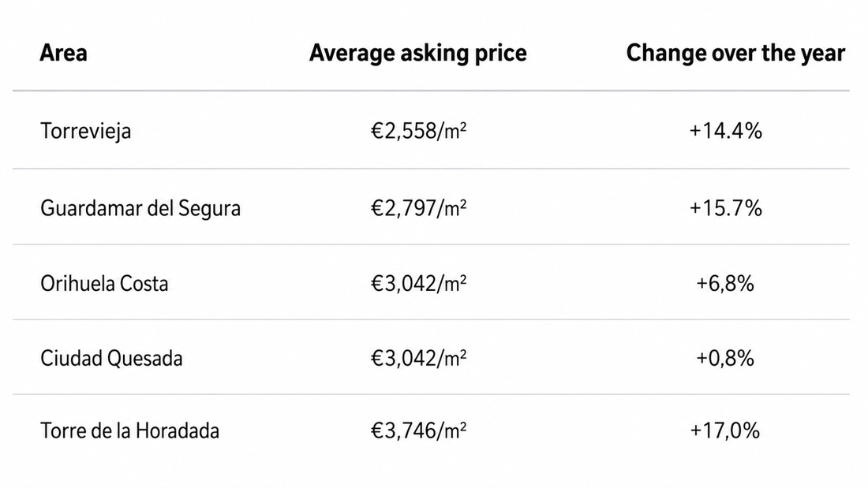Viewport: 868px width, 488px height.
Task: Click the €2,558/m² price for Torrevieja
Action: pos(418,131)
